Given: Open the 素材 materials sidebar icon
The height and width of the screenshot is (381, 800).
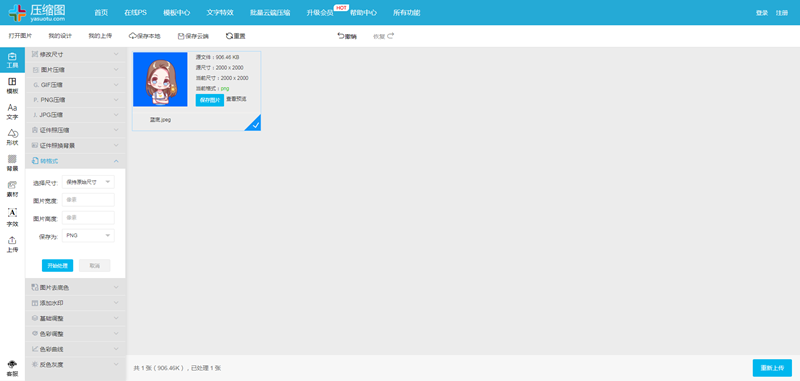Looking at the screenshot, I should [12, 189].
